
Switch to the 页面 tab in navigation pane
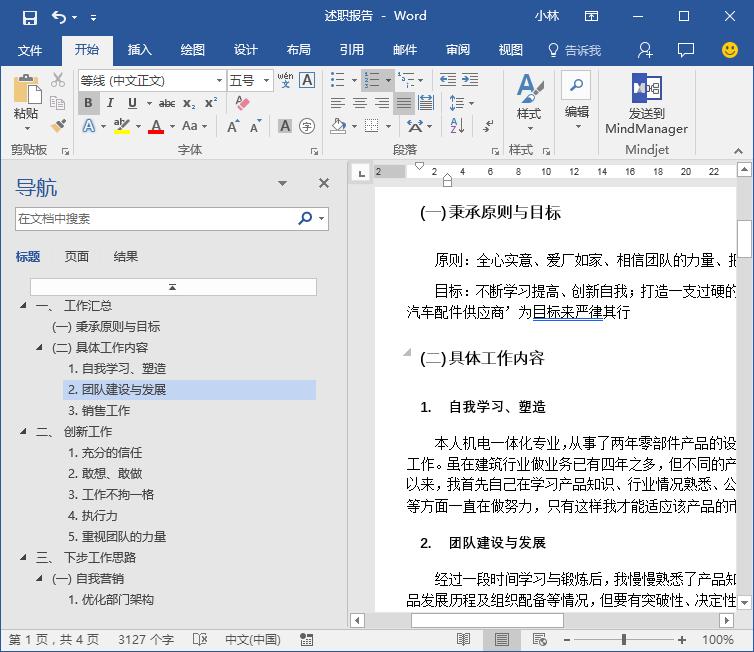(x=77, y=257)
